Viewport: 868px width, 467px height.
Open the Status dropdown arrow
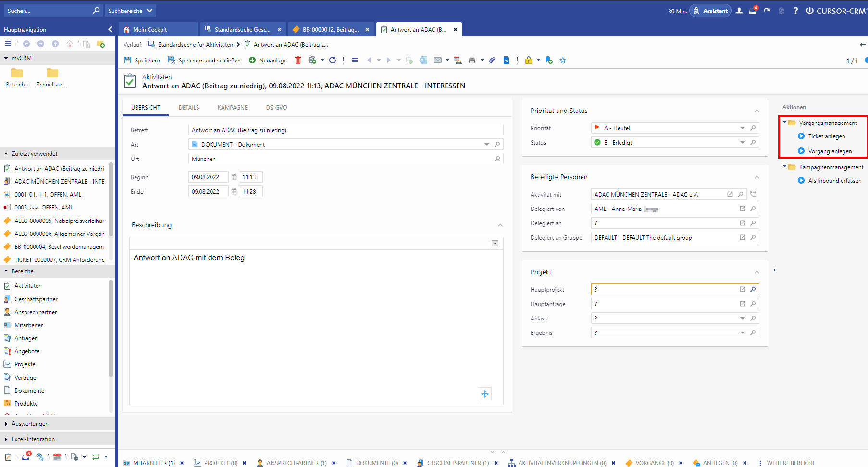(742, 143)
